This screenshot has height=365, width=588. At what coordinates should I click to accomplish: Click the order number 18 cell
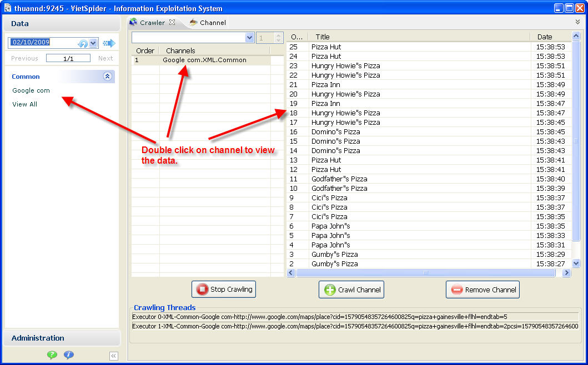pos(294,113)
